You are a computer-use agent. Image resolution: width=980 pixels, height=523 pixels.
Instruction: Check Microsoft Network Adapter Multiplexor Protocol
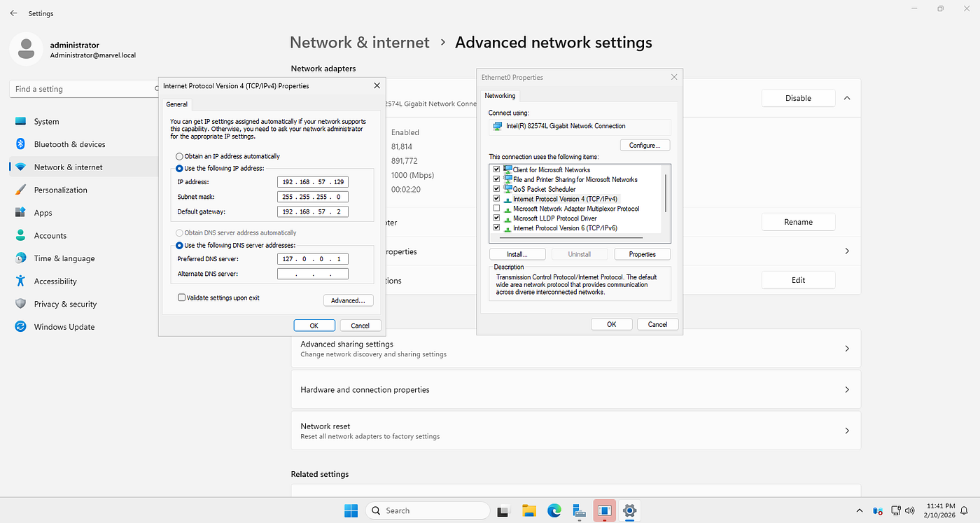tap(497, 209)
